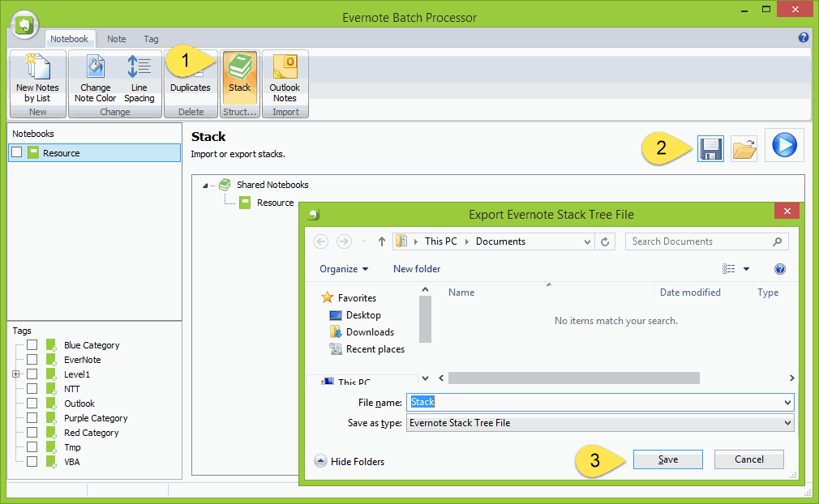Click the Cancel button
The image size is (819, 504).
tap(749, 459)
